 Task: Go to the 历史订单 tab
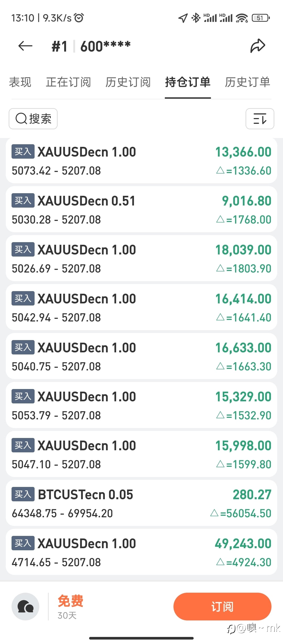pyautogui.click(x=247, y=82)
